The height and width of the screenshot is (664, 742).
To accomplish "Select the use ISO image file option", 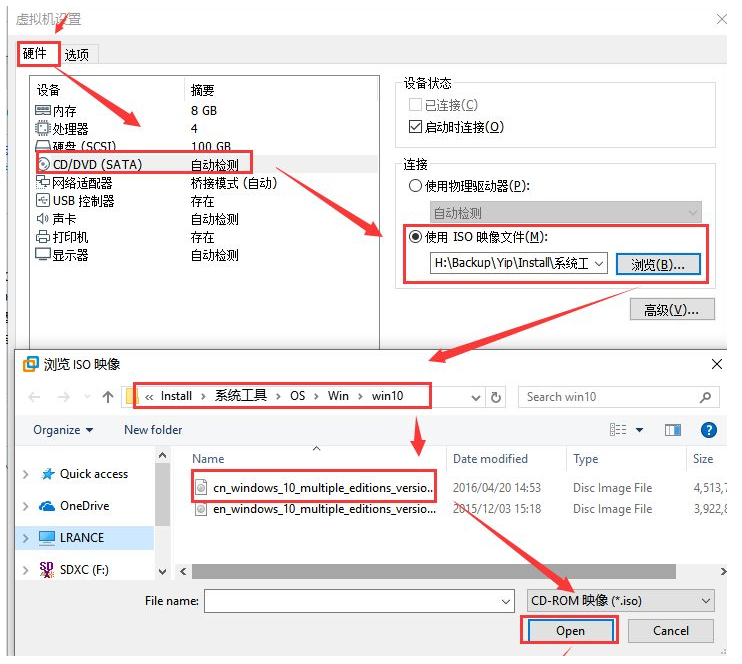I will [415, 237].
